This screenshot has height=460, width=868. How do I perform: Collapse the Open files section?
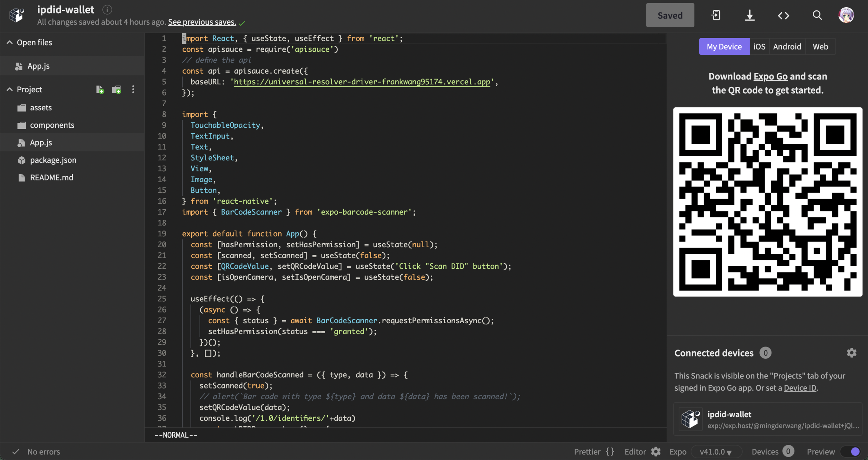point(10,42)
